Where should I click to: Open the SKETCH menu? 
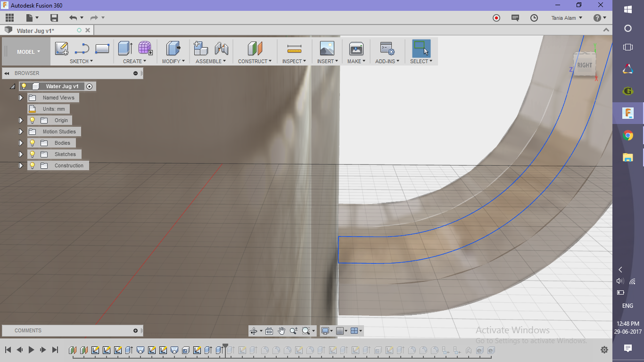pos(82,61)
